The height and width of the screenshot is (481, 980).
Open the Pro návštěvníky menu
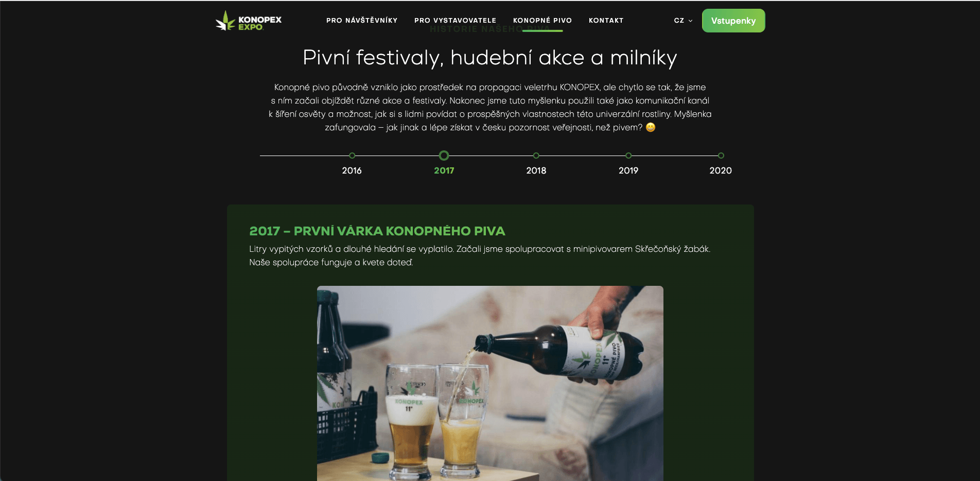pos(362,21)
